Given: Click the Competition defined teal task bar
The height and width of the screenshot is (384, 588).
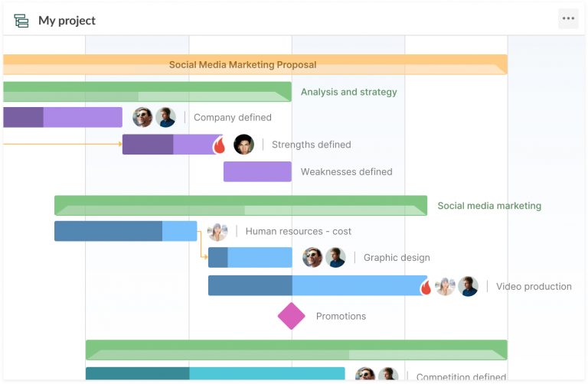Looking at the screenshot, I should pyautogui.click(x=214, y=375).
